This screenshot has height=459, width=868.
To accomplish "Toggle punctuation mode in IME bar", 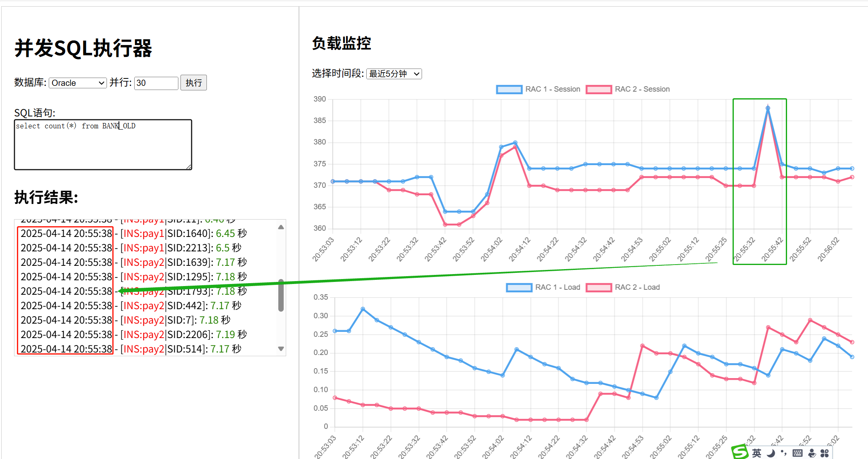I will tap(783, 453).
